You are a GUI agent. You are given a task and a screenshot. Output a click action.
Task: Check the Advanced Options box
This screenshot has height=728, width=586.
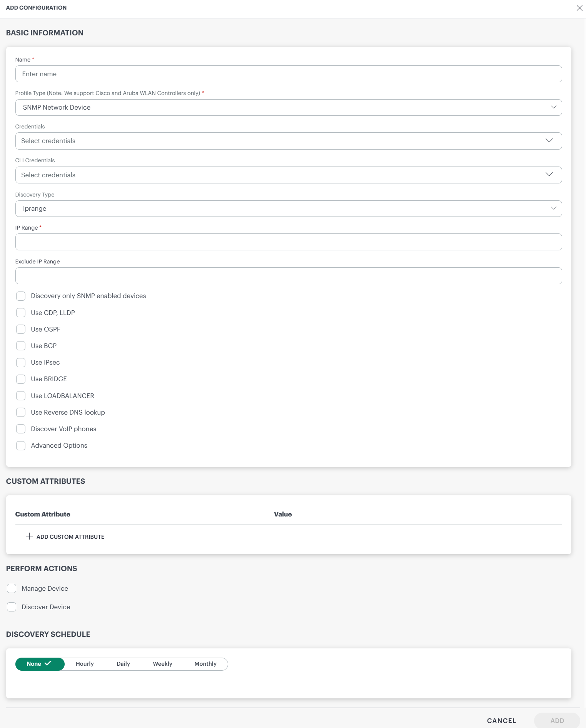[x=21, y=445]
